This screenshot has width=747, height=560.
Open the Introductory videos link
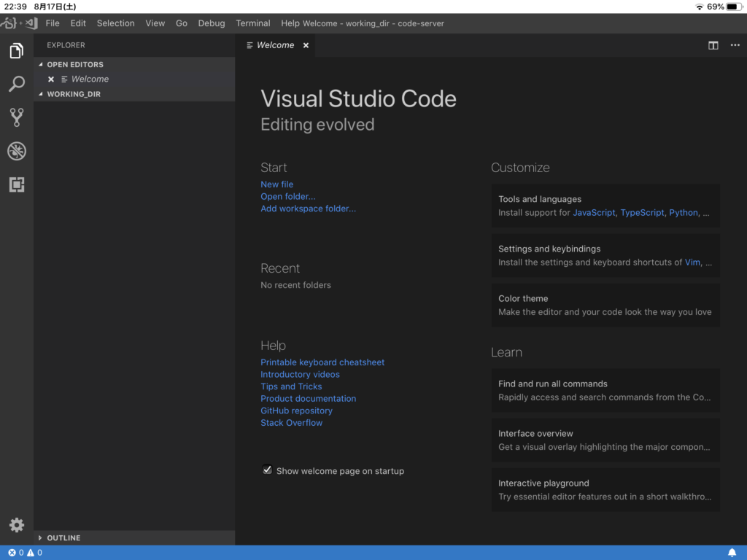(300, 374)
